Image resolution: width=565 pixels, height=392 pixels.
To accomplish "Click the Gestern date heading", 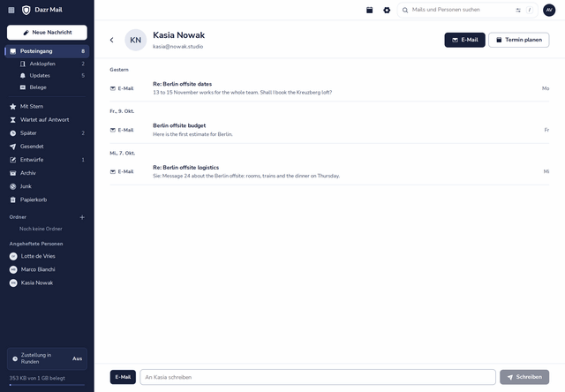I will (x=119, y=70).
